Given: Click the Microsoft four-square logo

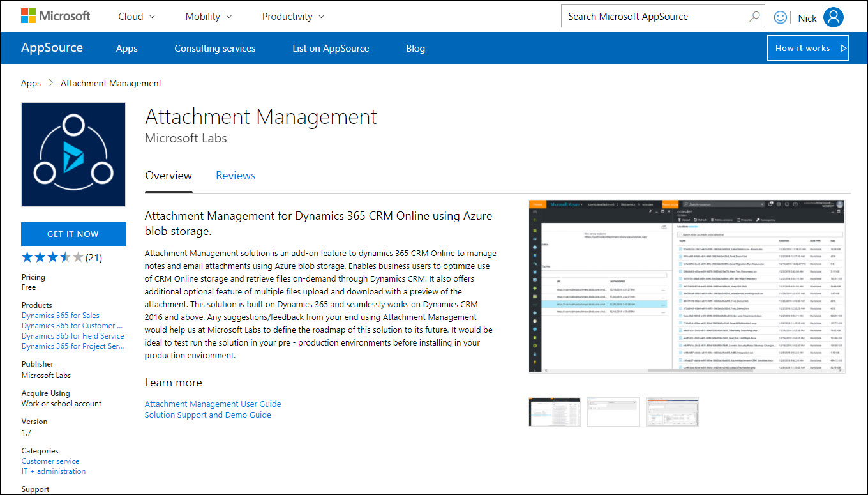Looking at the screenshot, I should 29,15.
